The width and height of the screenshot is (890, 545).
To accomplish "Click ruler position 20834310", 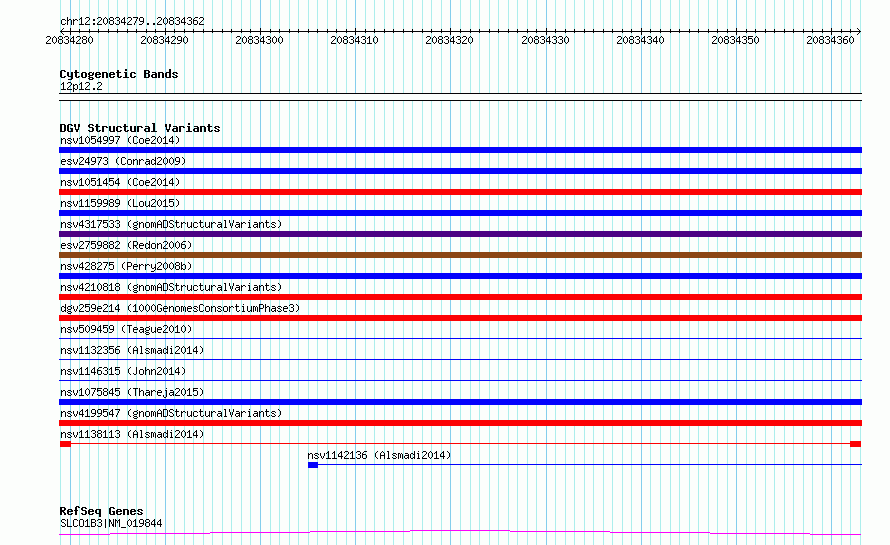I will (x=354, y=40).
